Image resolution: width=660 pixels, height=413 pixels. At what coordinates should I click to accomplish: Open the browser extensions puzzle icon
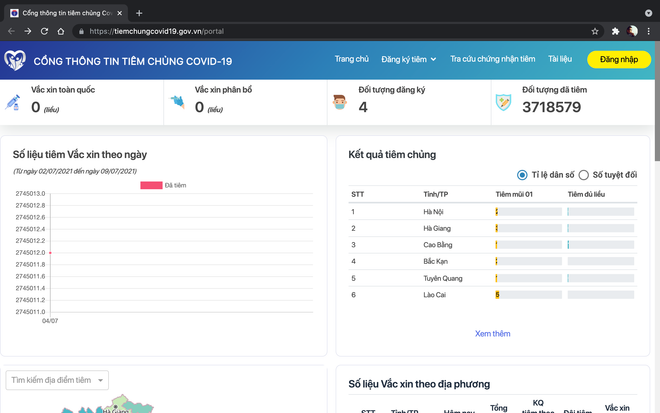[x=616, y=31]
